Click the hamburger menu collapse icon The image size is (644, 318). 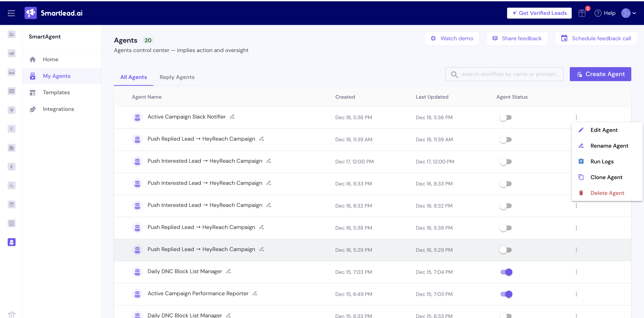11,13
